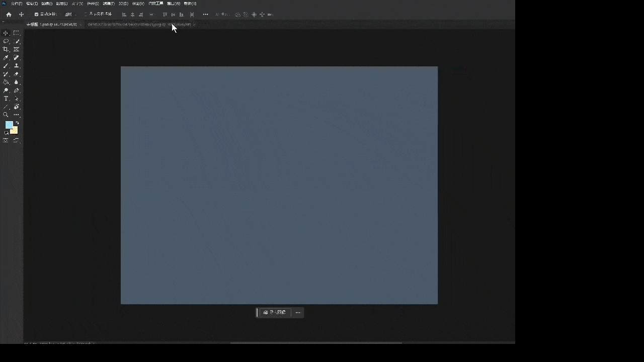Select the History Brush tool
Image resolution: width=644 pixels, height=362 pixels.
6,74
